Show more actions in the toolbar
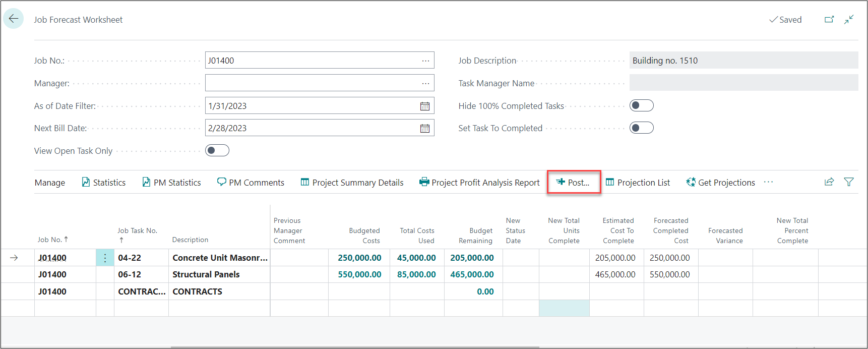 pyautogui.click(x=768, y=182)
